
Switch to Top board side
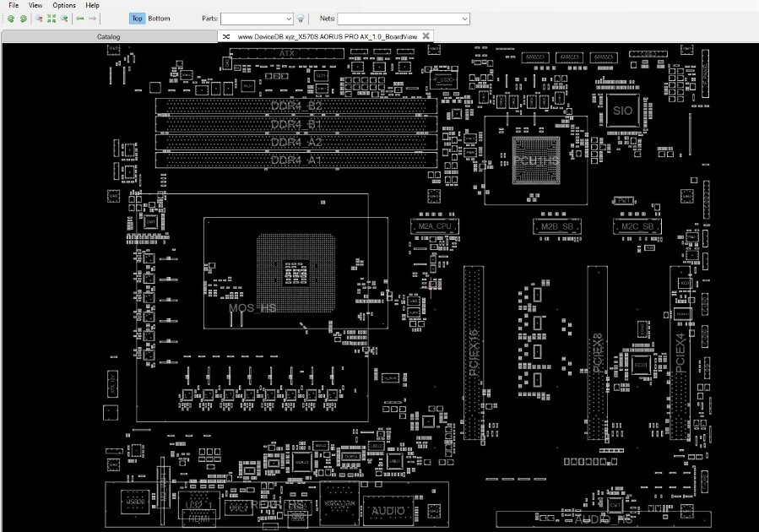point(137,19)
